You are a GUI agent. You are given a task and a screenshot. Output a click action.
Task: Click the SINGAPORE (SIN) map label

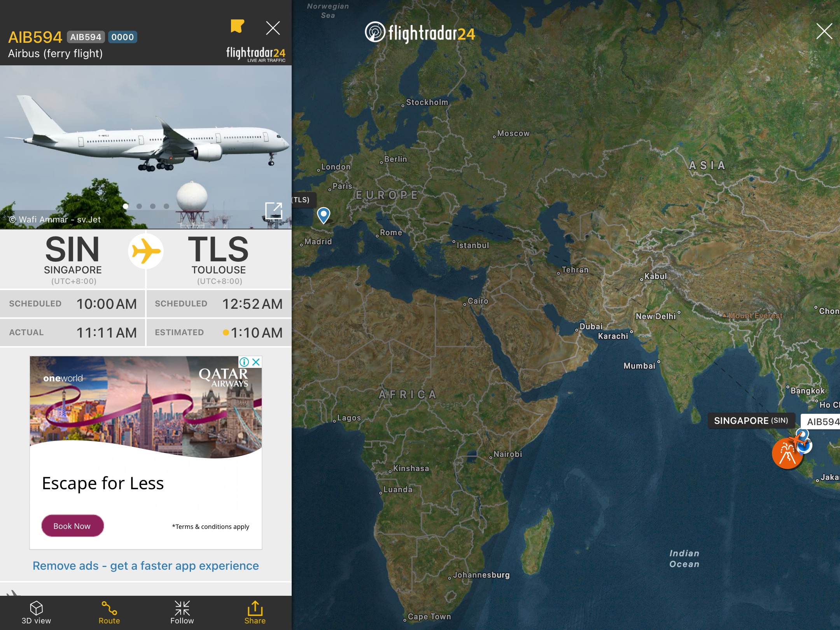click(x=751, y=421)
